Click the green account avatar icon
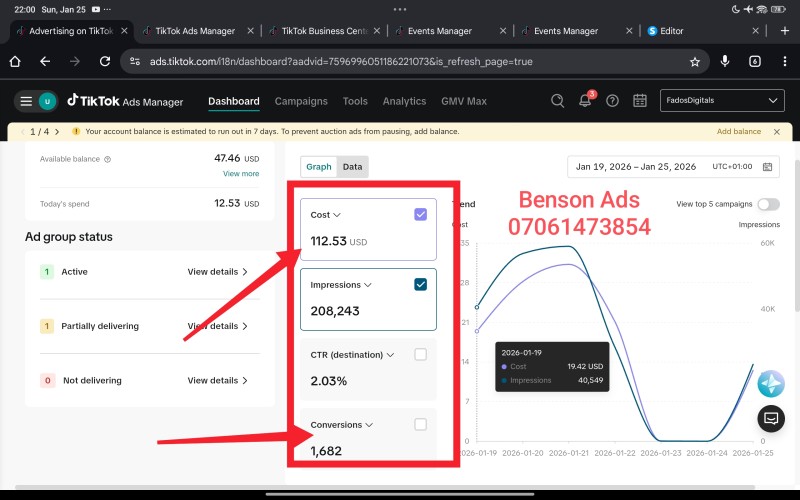Image resolution: width=800 pixels, height=500 pixels. pos(47,101)
